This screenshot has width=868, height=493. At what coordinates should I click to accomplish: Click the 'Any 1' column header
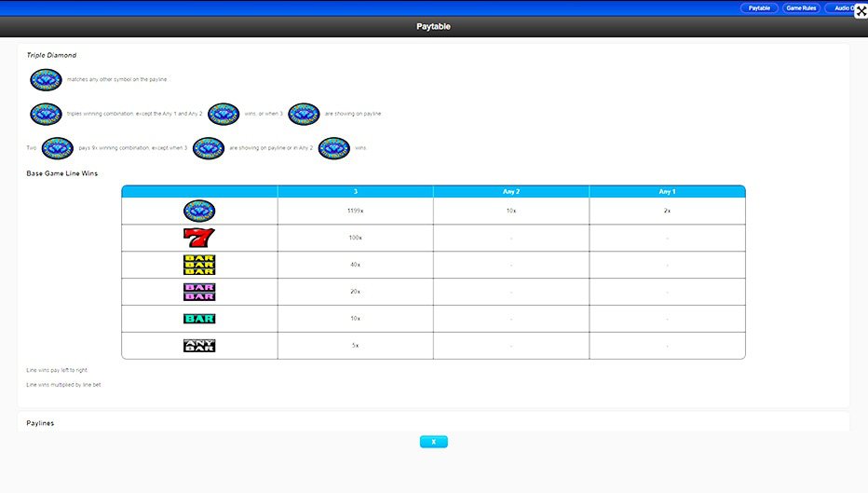[667, 192]
